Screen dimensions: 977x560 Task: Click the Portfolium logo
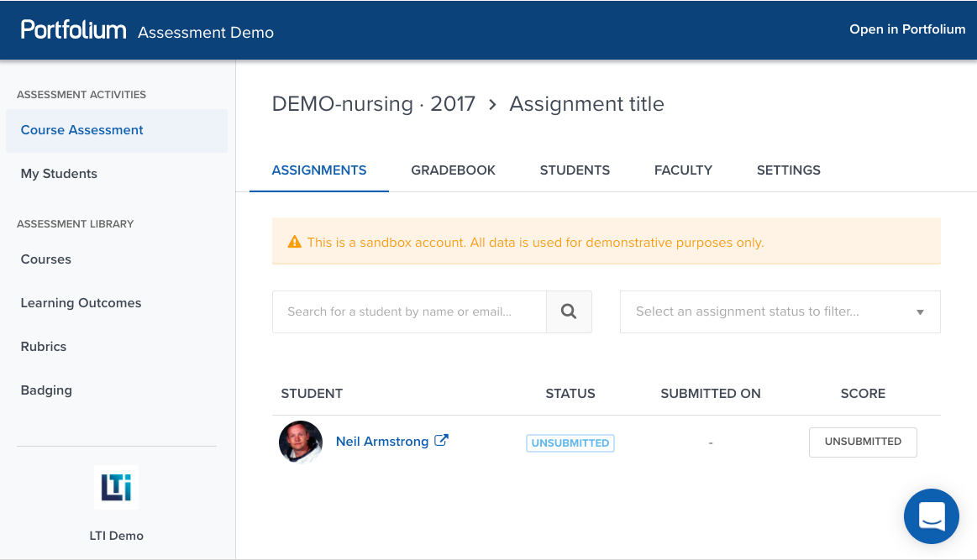[x=74, y=30]
